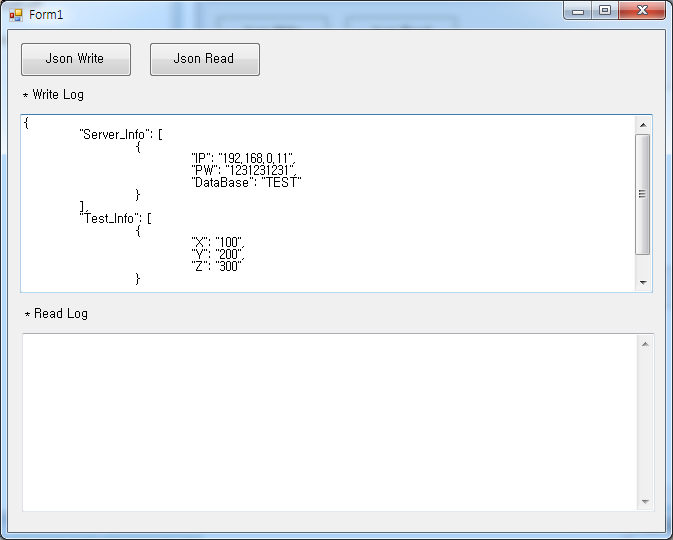673x540 pixels.
Task: Maximize the Form1 window
Action: pyautogui.click(x=605, y=11)
